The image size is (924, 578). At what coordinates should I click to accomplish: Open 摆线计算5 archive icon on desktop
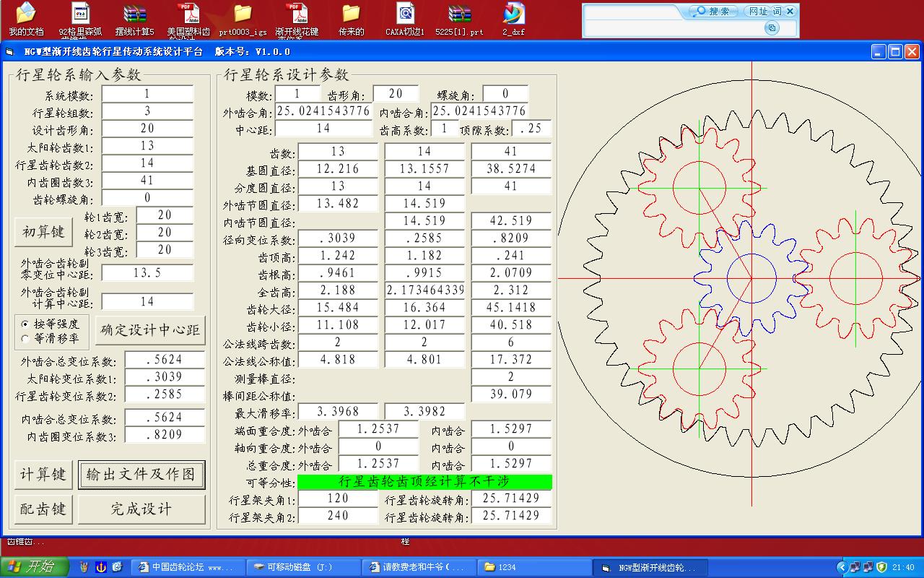135,19
